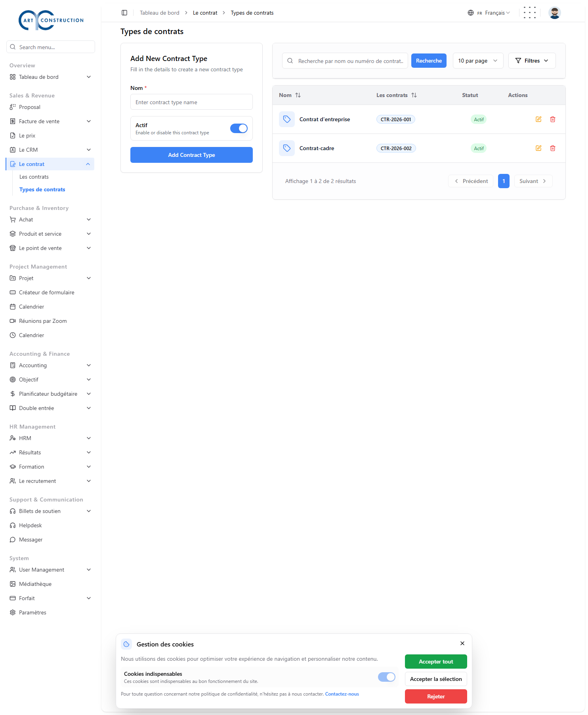Click the tag icon beside Contrat d'entreprise

click(287, 119)
